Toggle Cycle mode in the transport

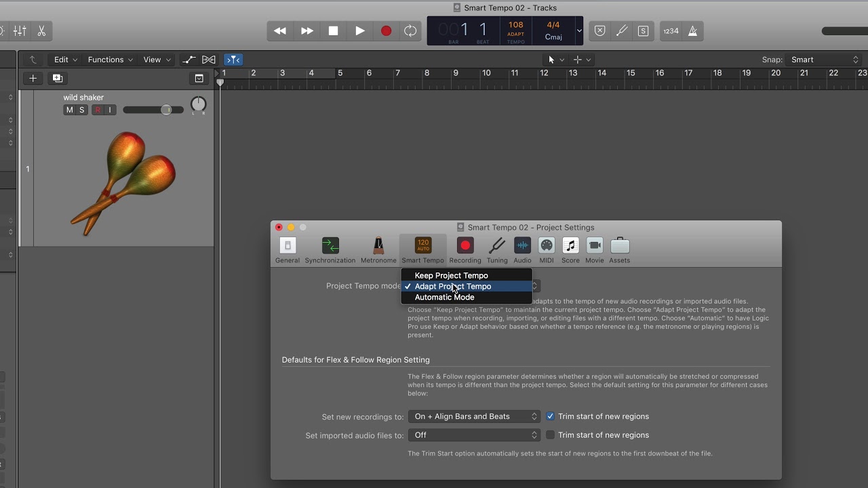pyautogui.click(x=410, y=31)
